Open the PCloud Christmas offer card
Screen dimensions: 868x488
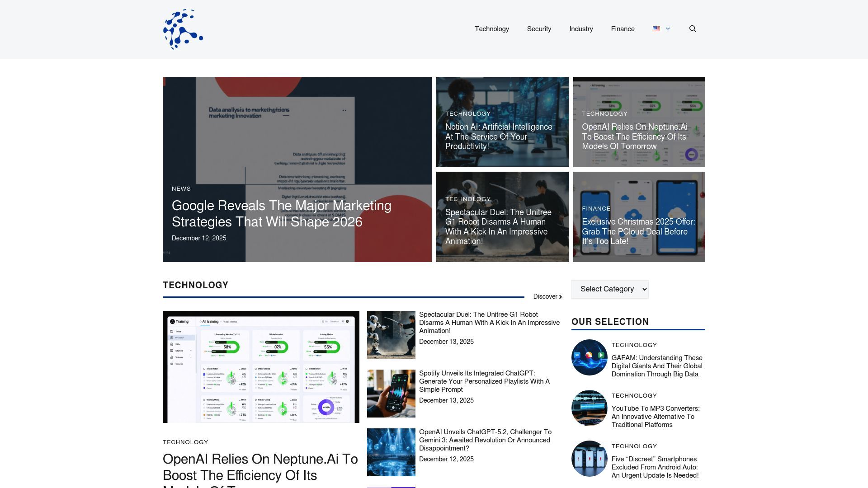click(638, 231)
